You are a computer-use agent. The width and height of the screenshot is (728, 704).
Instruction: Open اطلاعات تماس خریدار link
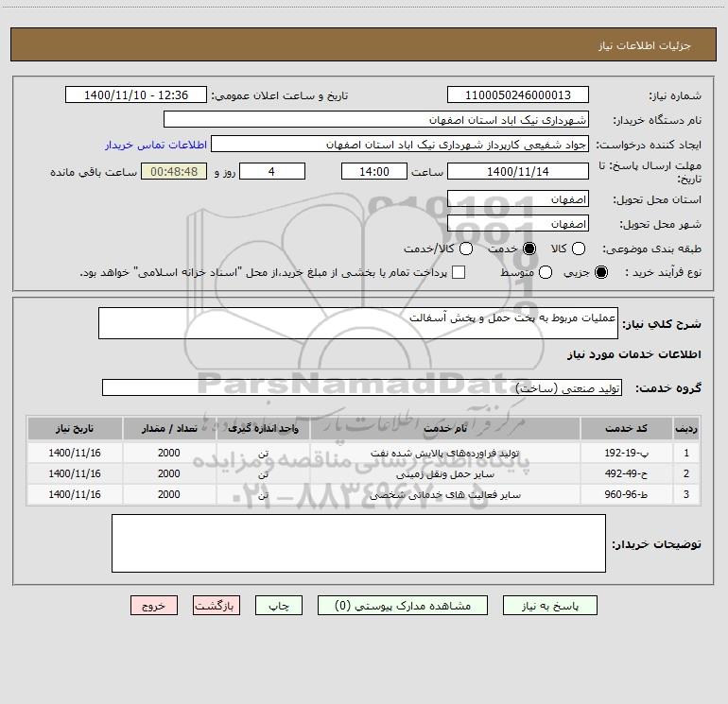[x=156, y=145]
